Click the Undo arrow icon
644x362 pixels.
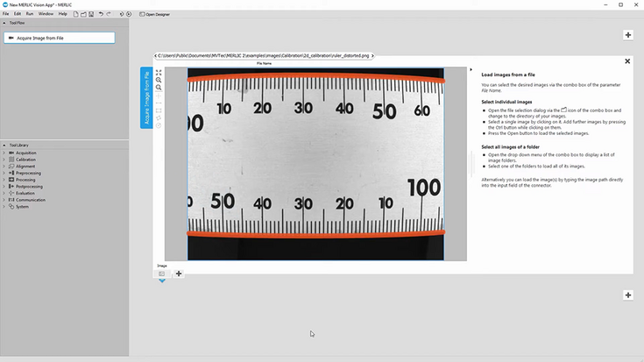point(101,14)
